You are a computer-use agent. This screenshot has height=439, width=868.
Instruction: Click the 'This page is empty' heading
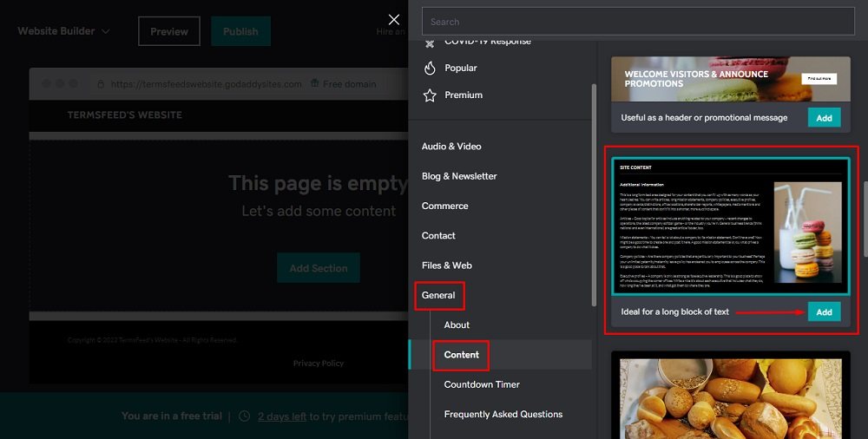(x=319, y=183)
